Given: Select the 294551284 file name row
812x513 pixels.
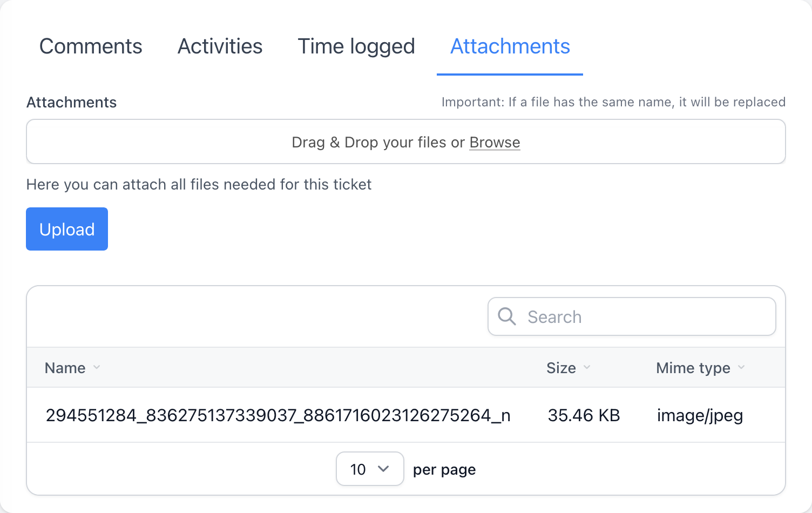Looking at the screenshot, I should [278, 415].
